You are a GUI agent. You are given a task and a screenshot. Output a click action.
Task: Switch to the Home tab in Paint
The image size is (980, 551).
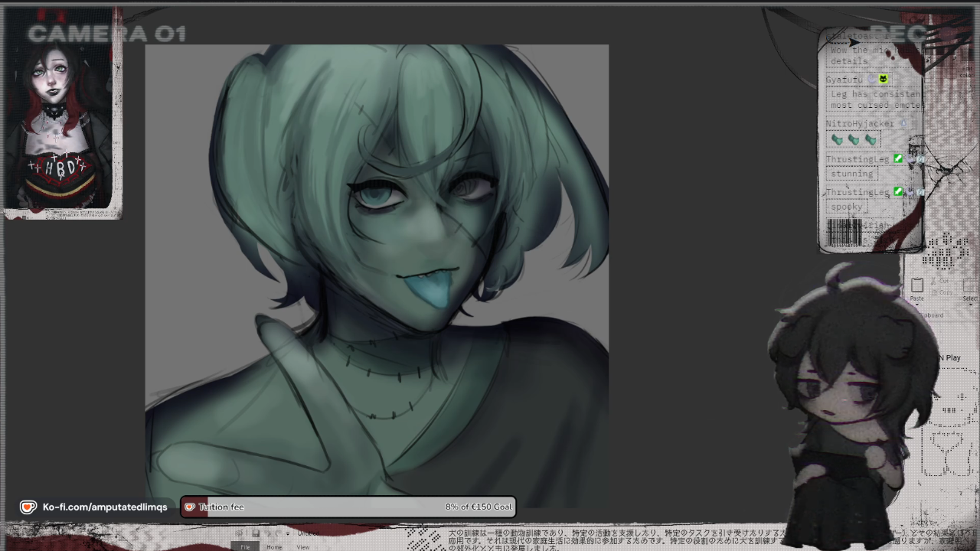coord(274,546)
